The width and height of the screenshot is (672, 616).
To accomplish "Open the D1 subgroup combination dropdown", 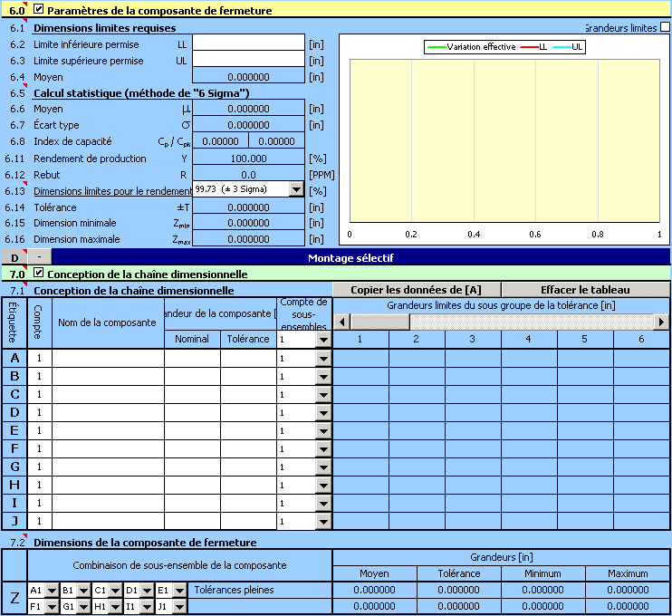I will point(147,591).
